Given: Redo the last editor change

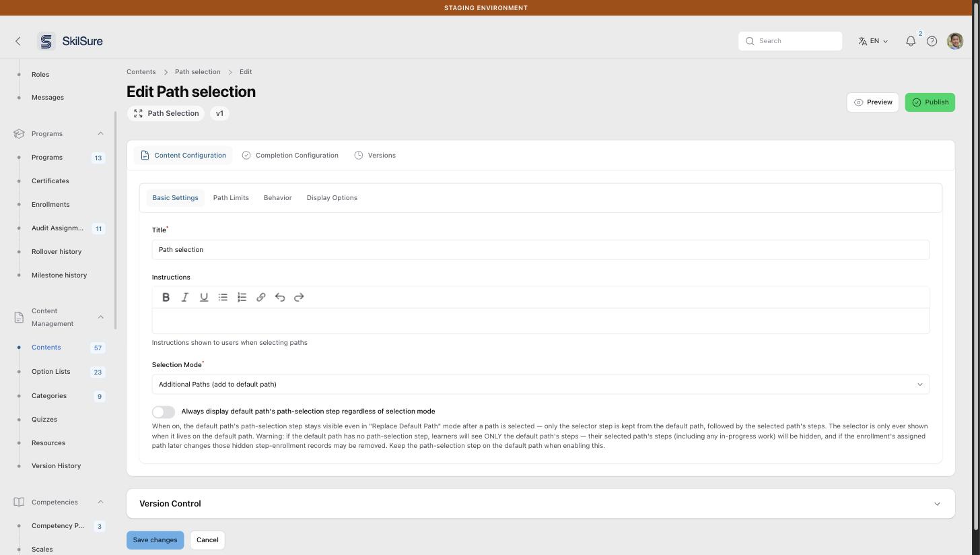Looking at the screenshot, I should pos(299,297).
